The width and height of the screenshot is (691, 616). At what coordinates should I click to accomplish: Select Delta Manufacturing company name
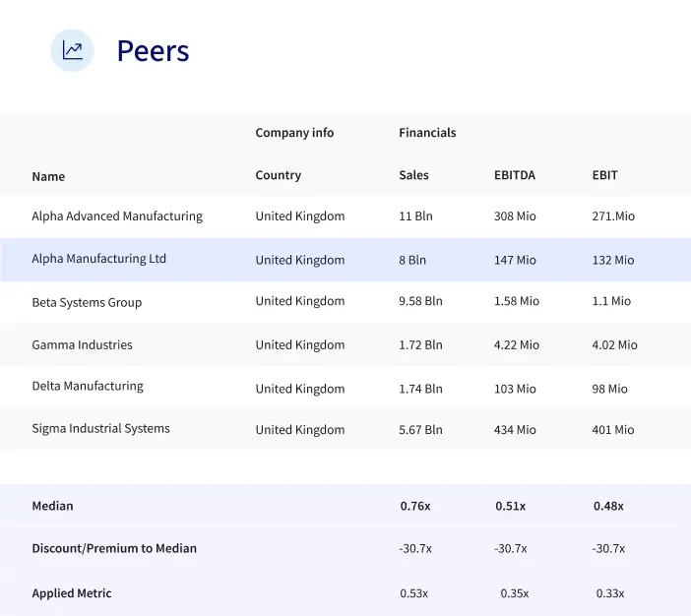88,386
